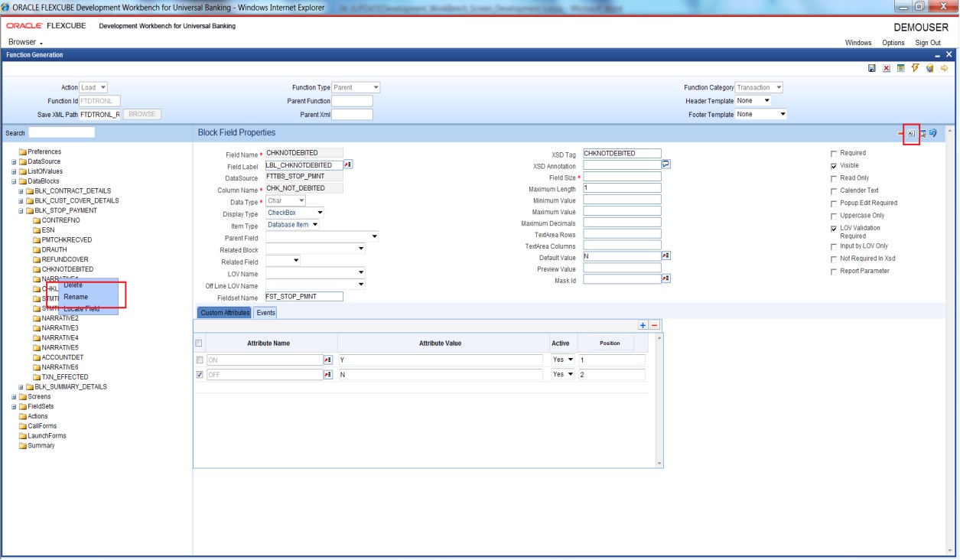Switch to the Events tab
960x560 pixels.
click(265, 313)
